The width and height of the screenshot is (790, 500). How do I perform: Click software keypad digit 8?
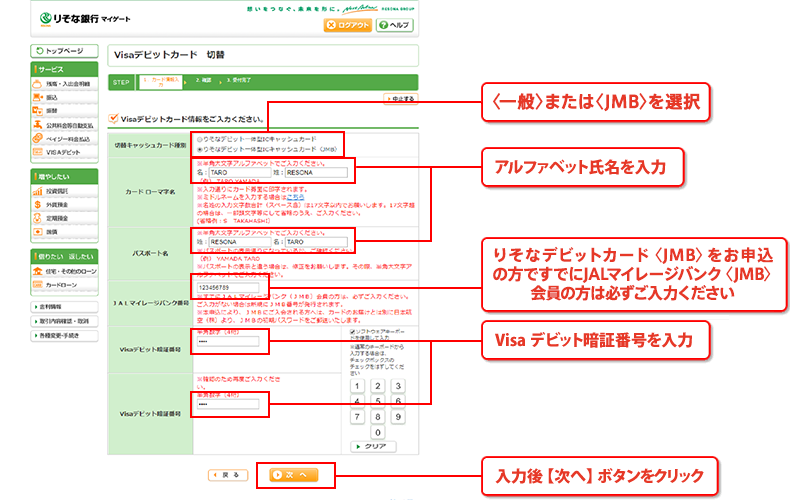[377, 417]
